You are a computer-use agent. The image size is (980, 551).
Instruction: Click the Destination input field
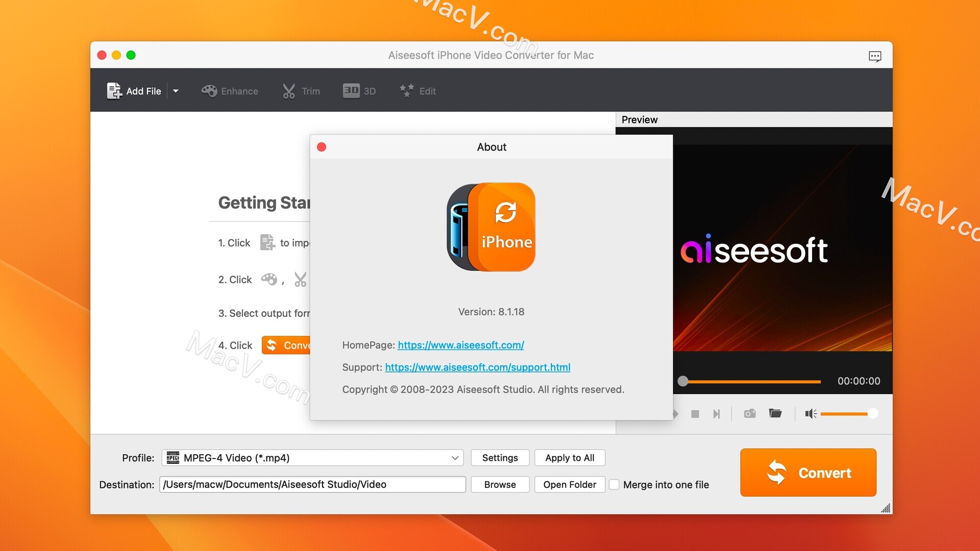312,484
